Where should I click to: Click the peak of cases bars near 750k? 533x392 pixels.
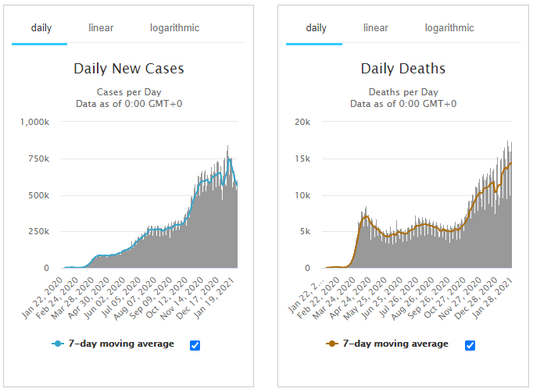pyautogui.click(x=227, y=148)
